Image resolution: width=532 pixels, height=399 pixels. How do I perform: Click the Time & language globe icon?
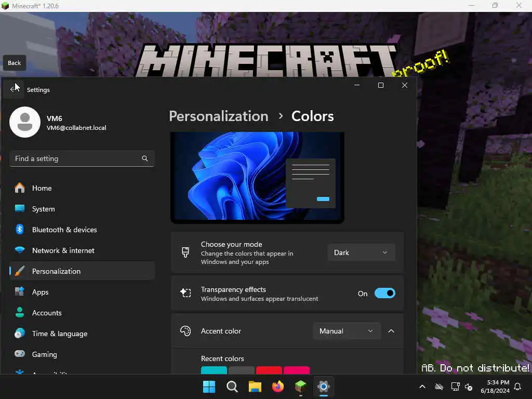tap(20, 333)
